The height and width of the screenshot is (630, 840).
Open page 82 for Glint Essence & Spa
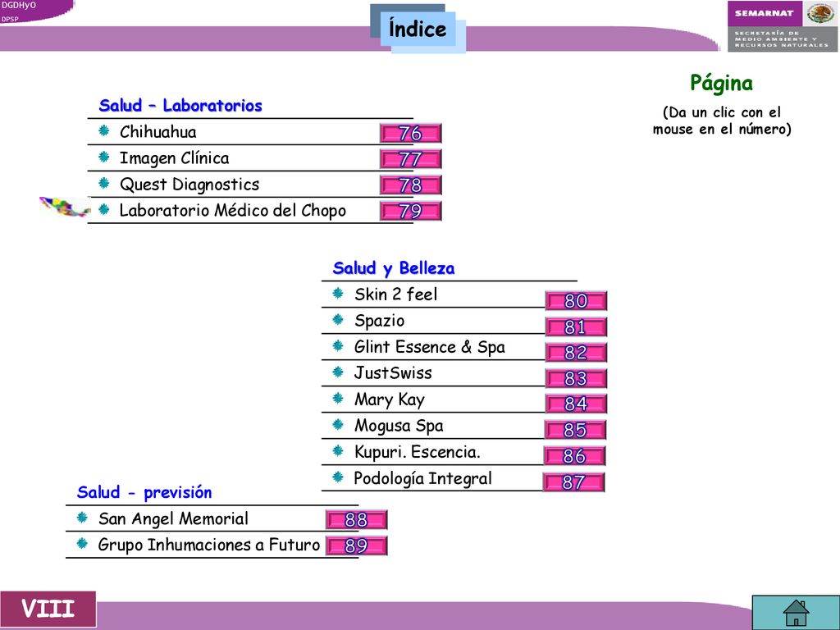576,353
